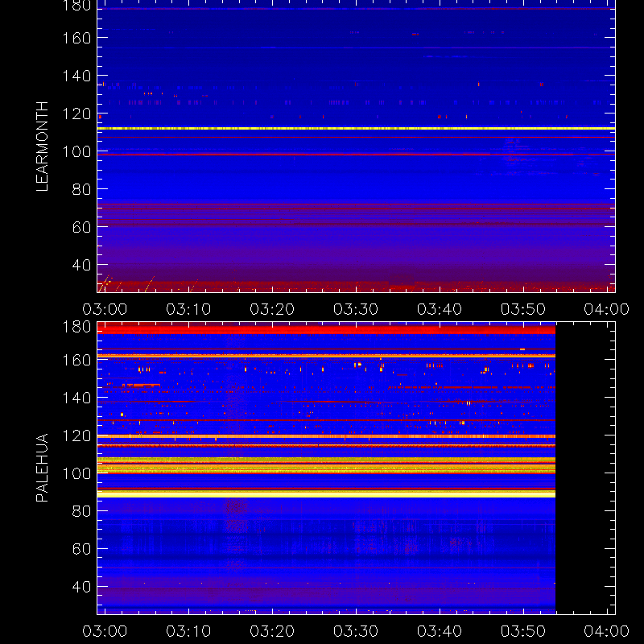The width and height of the screenshot is (644, 644).
Task: Choose 03:40 time label beneath Palehua plot
Action: pos(440,631)
